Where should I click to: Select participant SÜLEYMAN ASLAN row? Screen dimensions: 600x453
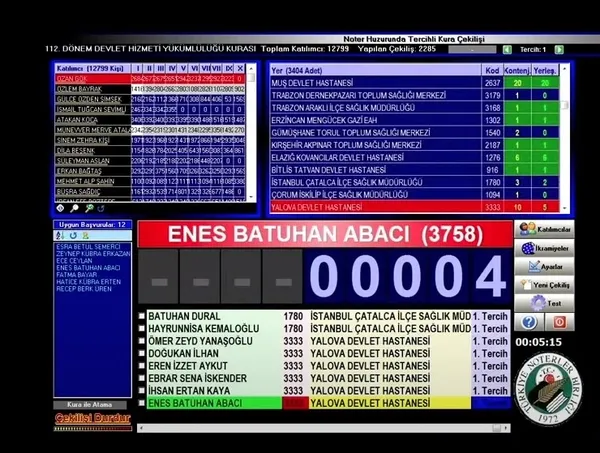(150, 161)
